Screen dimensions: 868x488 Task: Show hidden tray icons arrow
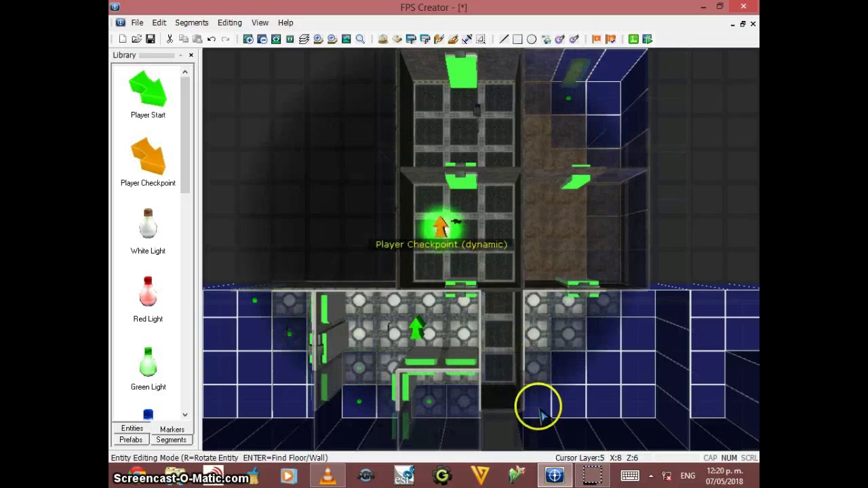[651, 476]
